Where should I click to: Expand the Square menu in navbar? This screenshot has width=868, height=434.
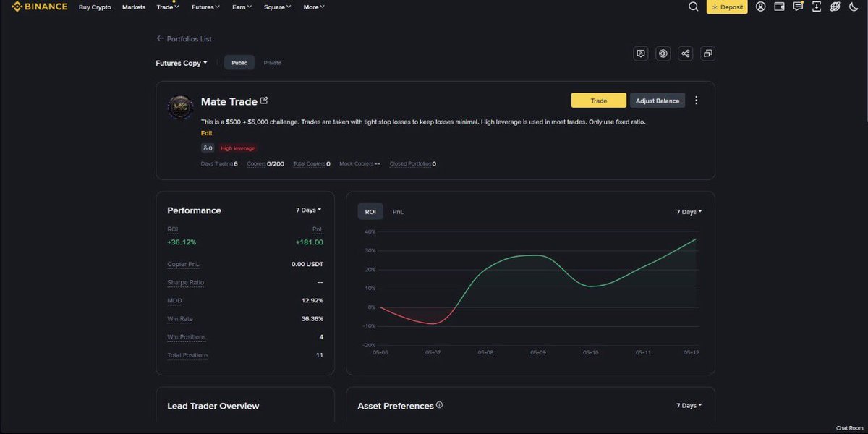coord(278,7)
